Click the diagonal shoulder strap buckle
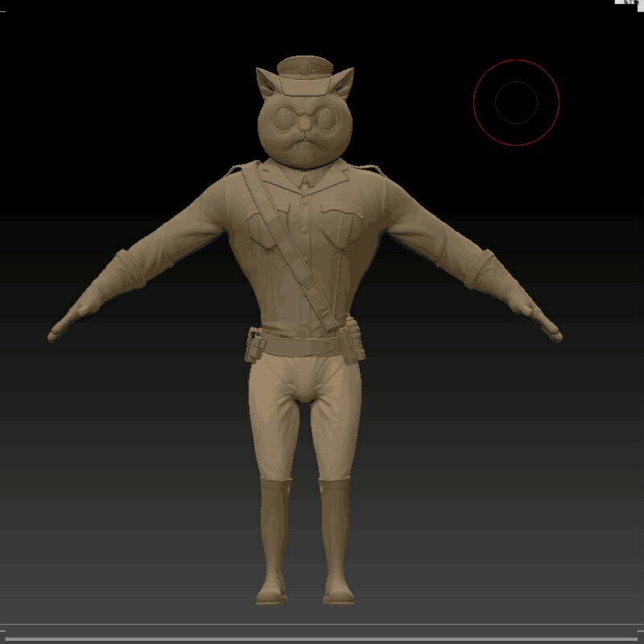This screenshot has height=644, width=644. [x=327, y=318]
